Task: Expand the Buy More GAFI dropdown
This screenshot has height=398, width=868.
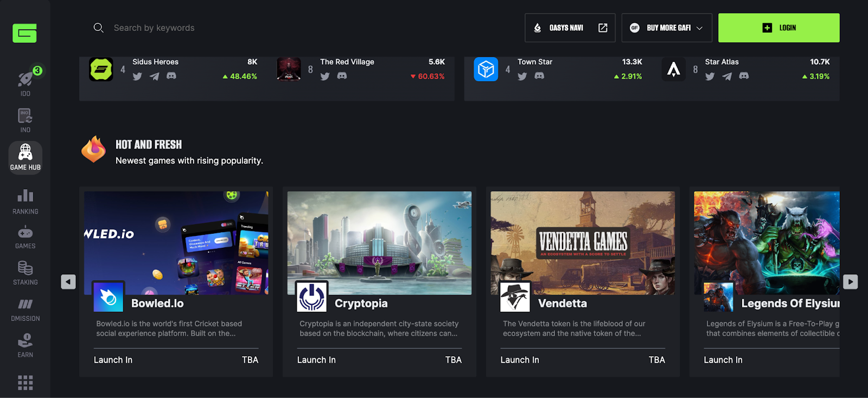Action: click(667, 28)
